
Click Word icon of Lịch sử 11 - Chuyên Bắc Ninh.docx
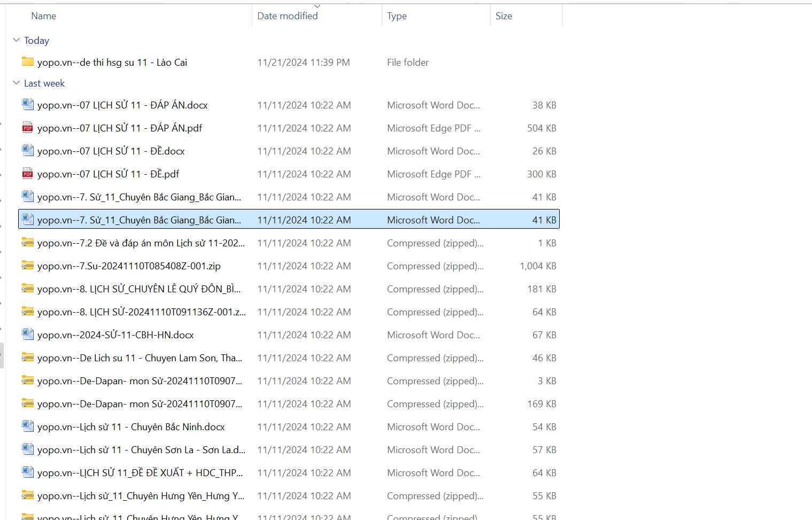tap(28, 426)
